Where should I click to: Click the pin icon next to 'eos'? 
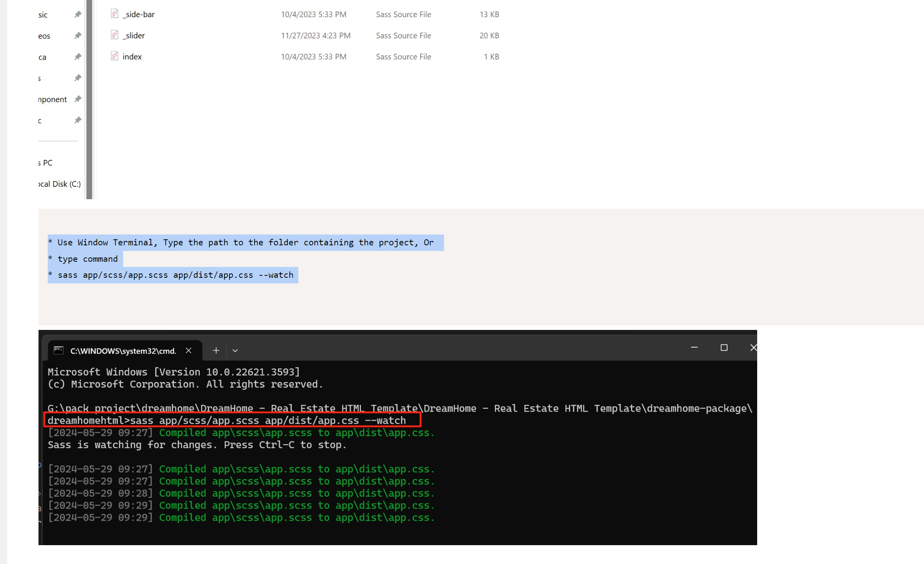78,36
